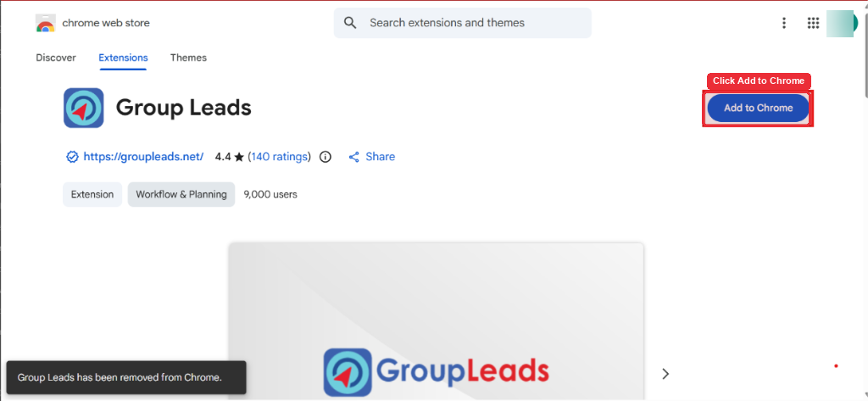
Task: Open the 140 ratings link
Action: (x=280, y=157)
